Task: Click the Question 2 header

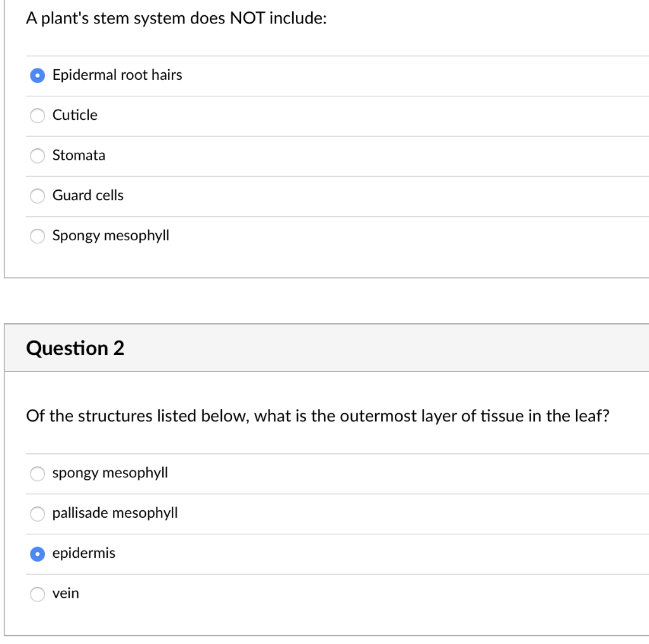Action: [75, 348]
